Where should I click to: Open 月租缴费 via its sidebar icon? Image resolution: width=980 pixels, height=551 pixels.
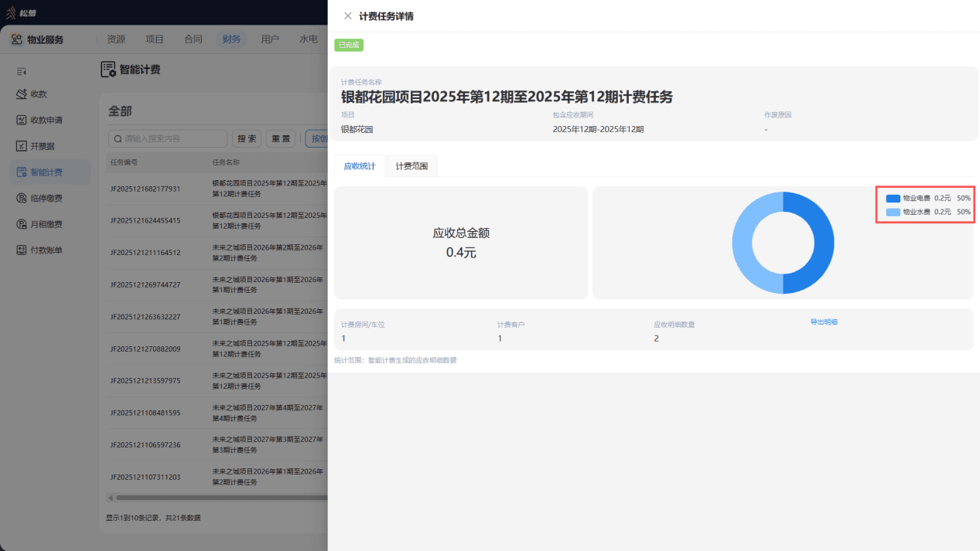tap(22, 224)
